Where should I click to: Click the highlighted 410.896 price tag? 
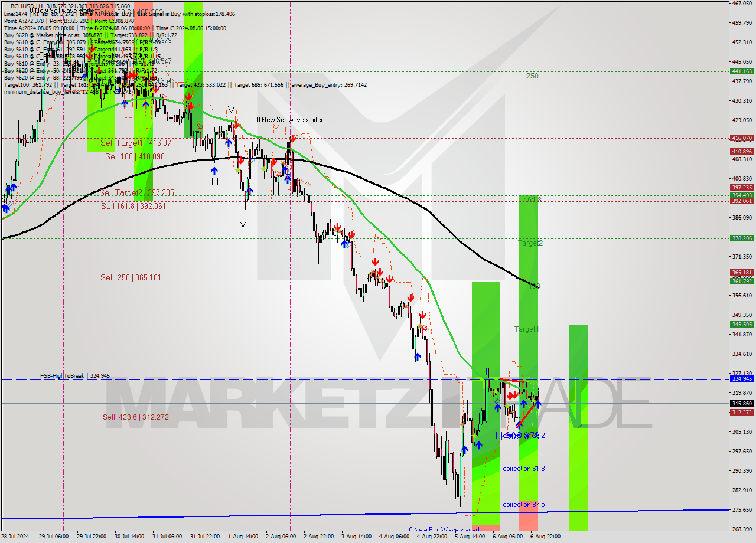click(742, 152)
